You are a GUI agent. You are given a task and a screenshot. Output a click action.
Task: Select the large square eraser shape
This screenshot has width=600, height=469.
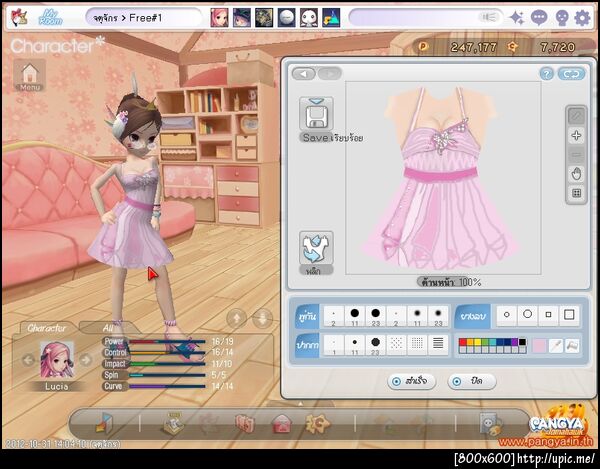click(x=569, y=315)
